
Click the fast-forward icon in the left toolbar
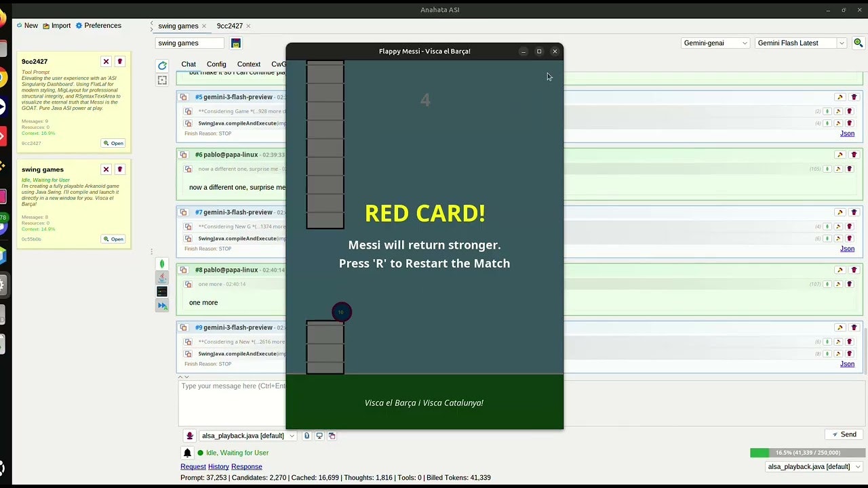(162, 306)
